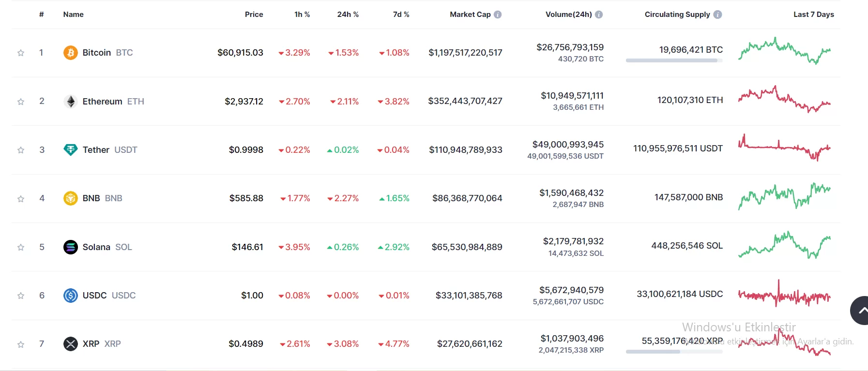Toggle watchlist star for Bitcoin
Image resolution: width=868 pixels, height=371 pixels.
pyautogui.click(x=21, y=53)
